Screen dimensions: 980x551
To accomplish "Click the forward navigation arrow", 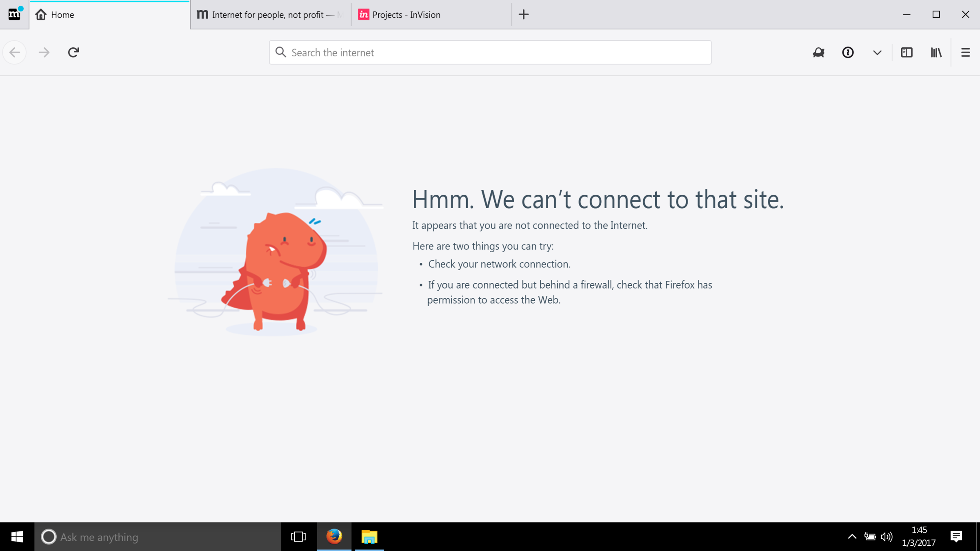I will [44, 52].
